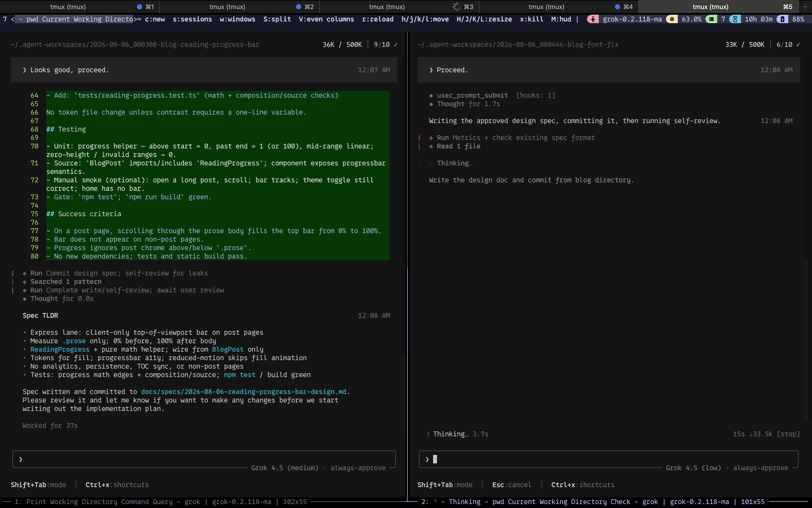Switch to the tmux tab ⌘1
812x508 pixels.
tap(80, 7)
